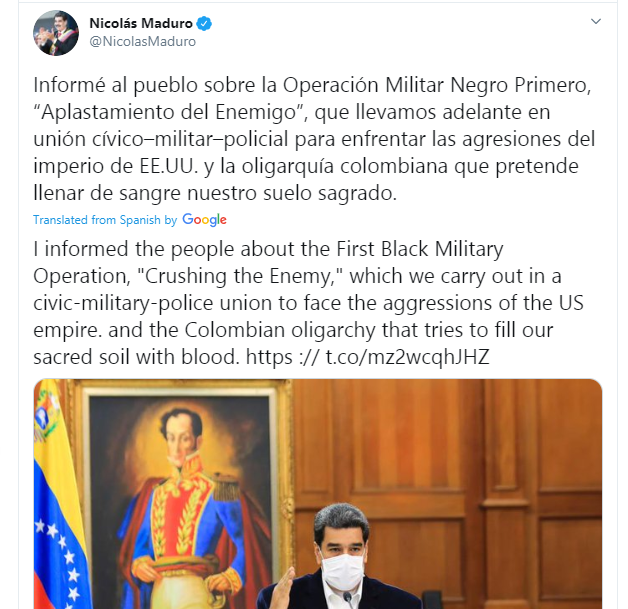Open Nicolás Maduro's round profile avatar
This screenshot has height=609, width=628.
point(56,33)
